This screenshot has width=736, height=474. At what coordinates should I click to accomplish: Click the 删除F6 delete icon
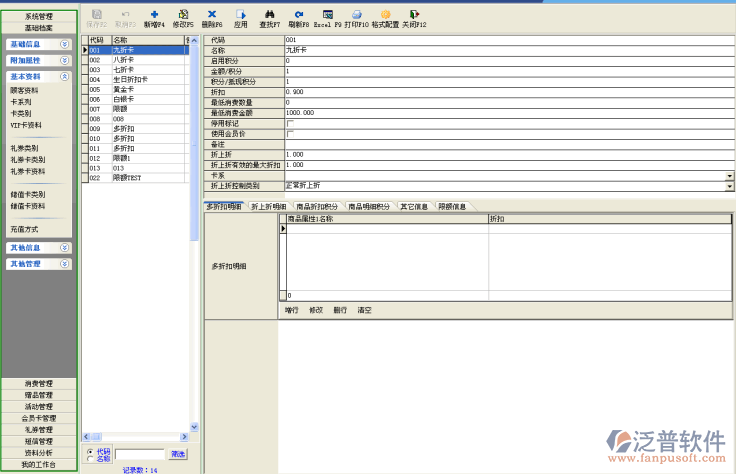tap(212, 13)
